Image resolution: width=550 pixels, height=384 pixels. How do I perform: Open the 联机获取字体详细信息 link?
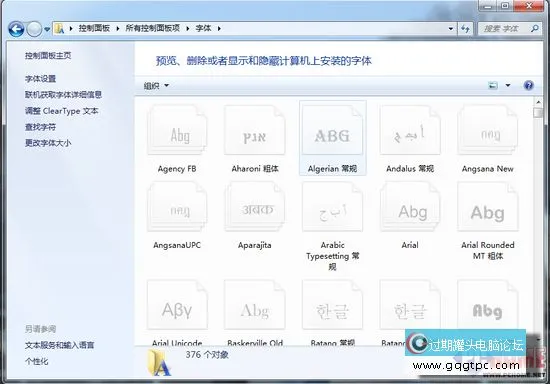click(x=63, y=94)
